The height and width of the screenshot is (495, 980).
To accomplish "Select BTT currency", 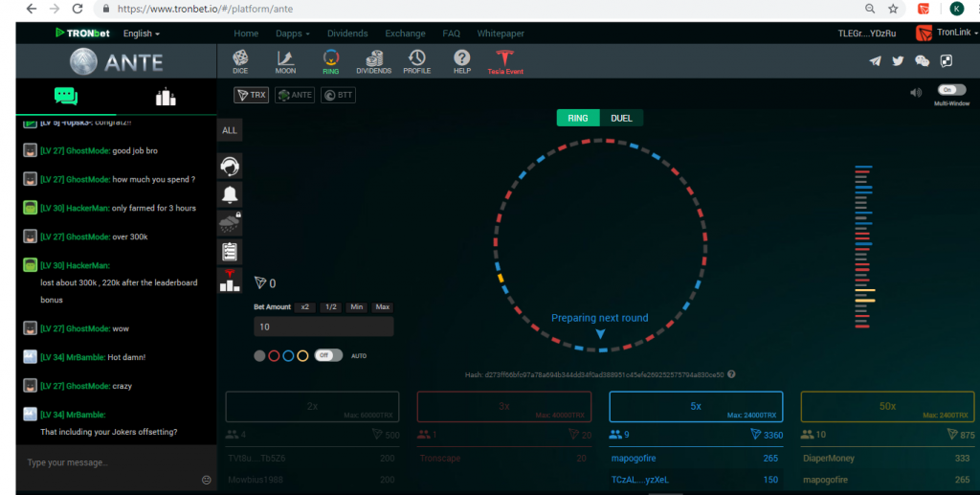I will (x=338, y=95).
